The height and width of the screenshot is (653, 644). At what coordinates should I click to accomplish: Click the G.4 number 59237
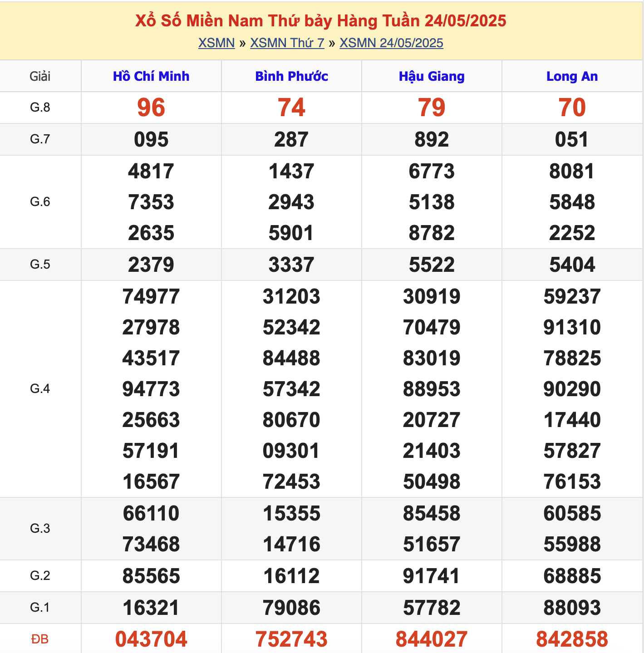572,296
